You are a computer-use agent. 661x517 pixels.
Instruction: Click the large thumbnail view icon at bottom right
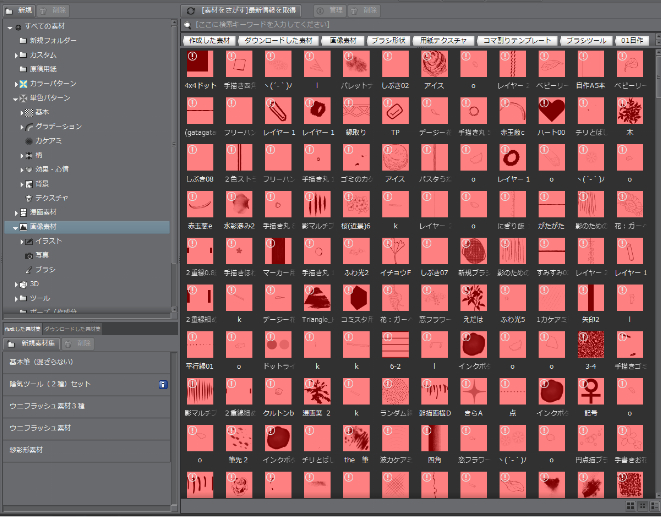(x=629, y=507)
